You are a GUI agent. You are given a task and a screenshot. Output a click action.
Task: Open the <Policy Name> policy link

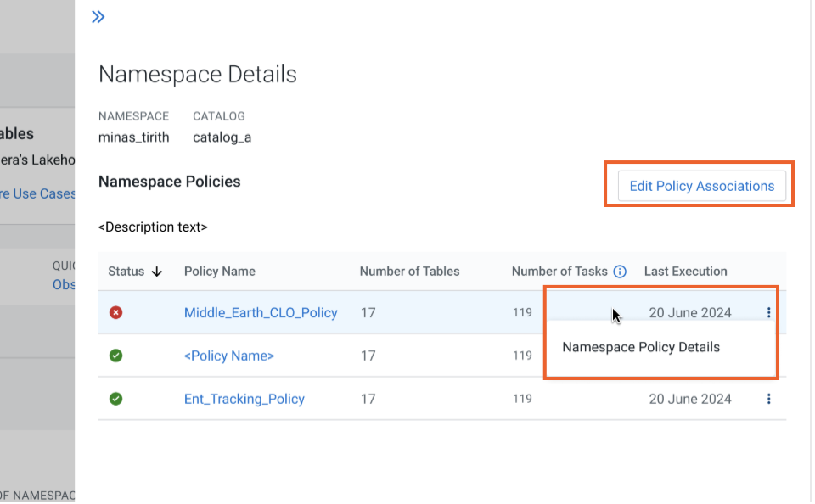(229, 356)
